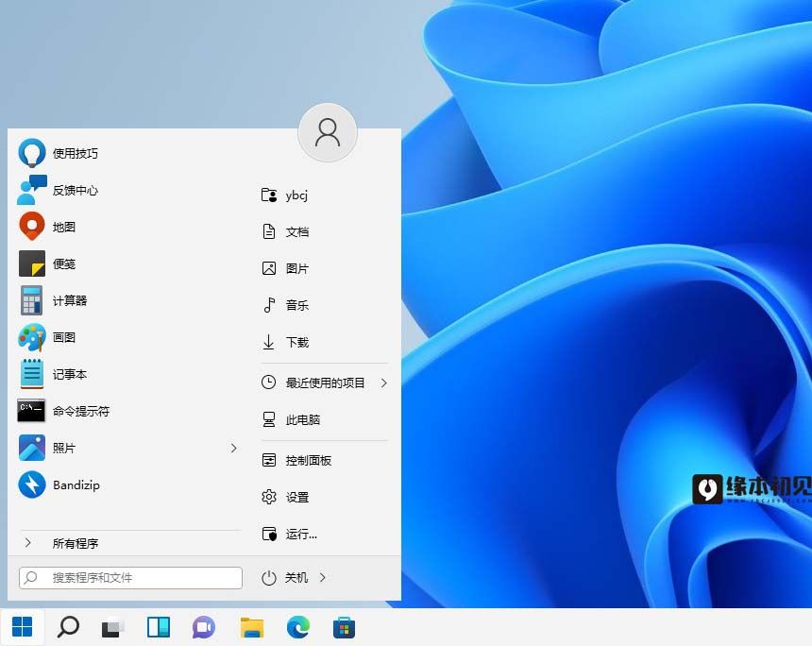
Task: Click the clock icon for recent items
Action: pos(268,382)
